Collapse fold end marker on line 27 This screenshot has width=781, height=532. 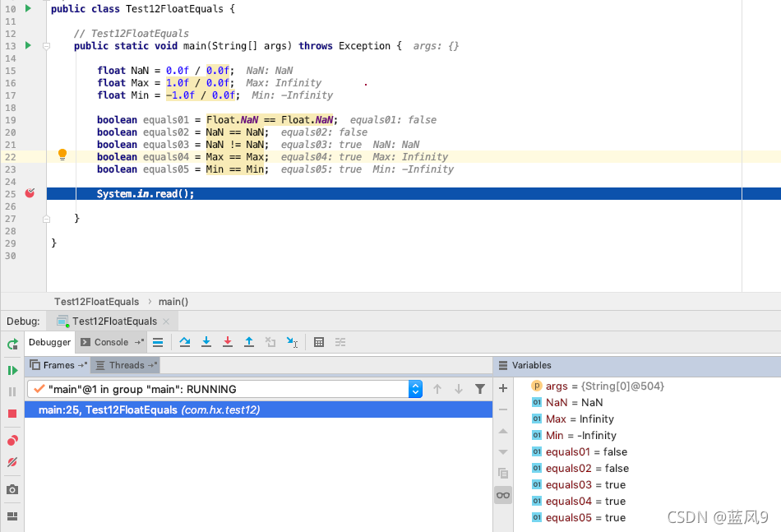[46, 219]
